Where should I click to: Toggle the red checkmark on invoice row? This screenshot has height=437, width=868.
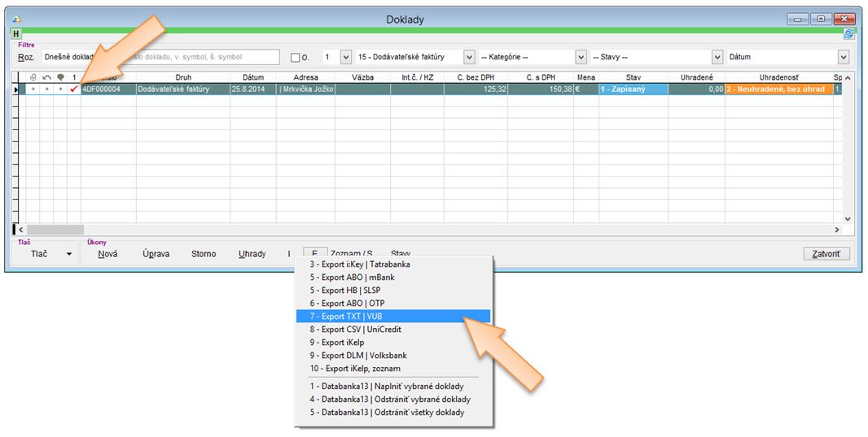74,90
